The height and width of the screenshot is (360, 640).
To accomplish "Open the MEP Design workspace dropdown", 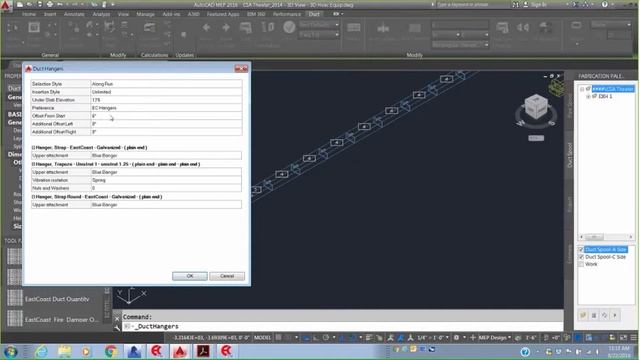I will click(x=495, y=338).
